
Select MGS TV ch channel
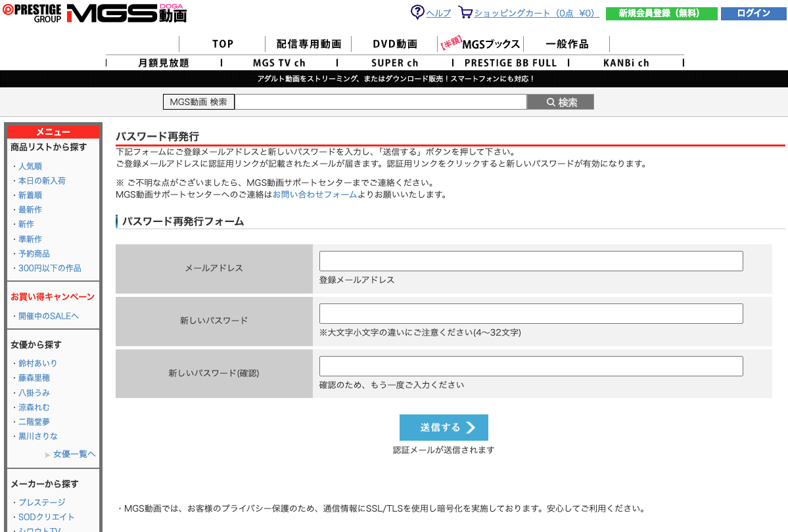click(279, 63)
